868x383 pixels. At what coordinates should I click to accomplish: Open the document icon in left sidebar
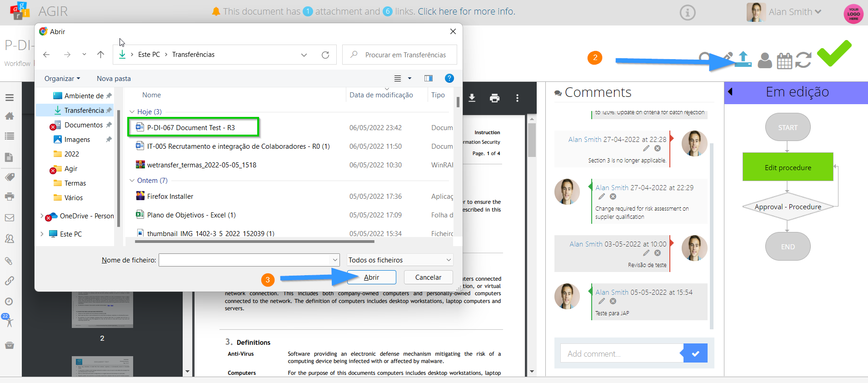(x=9, y=157)
